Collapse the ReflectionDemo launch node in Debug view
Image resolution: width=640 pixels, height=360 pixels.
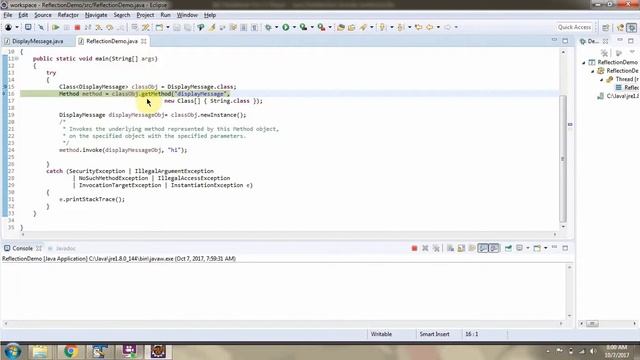tap(584, 62)
